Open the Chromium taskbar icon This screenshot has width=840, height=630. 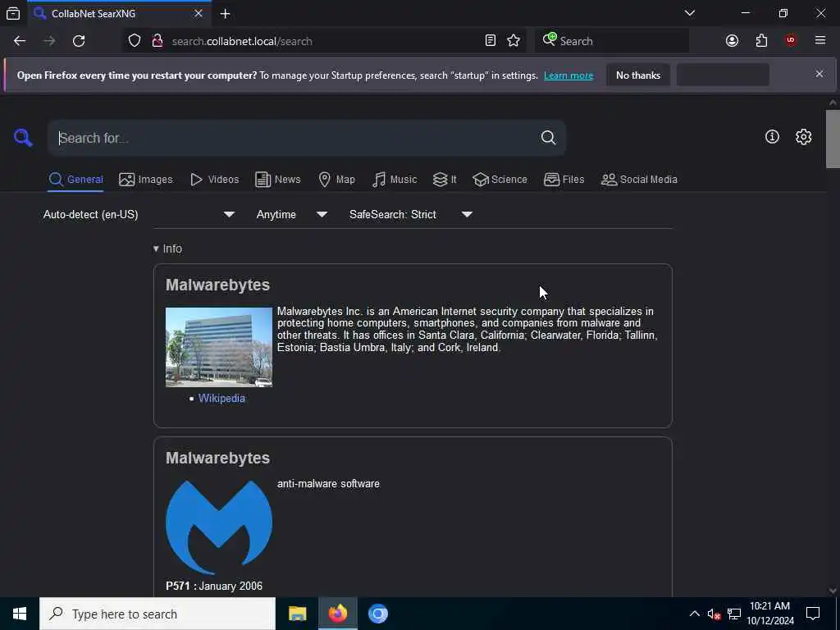[x=377, y=614]
